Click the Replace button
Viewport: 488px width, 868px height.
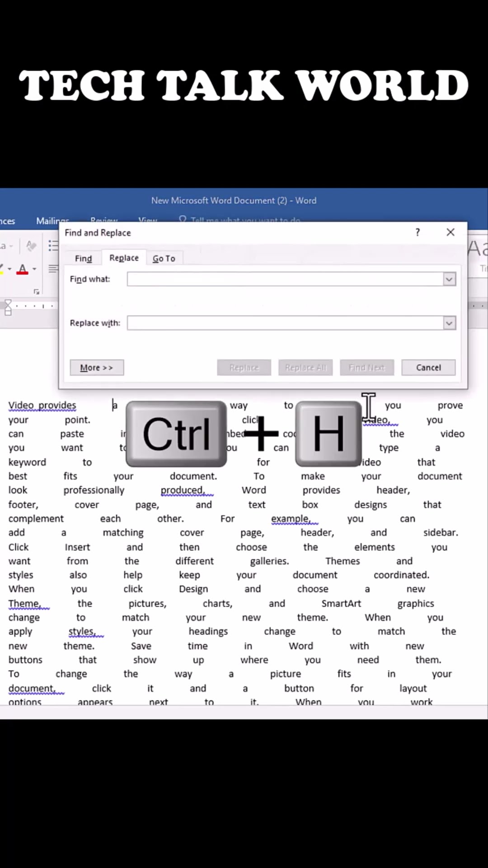point(244,368)
